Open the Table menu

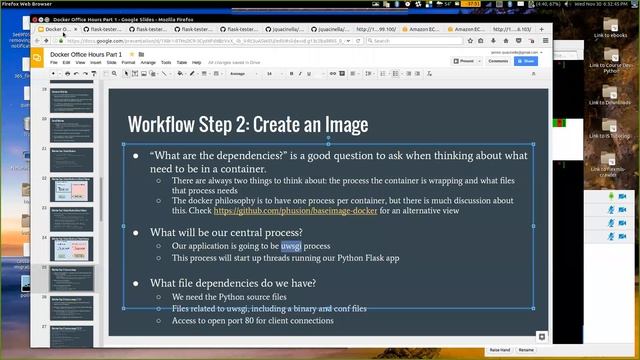point(182,63)
